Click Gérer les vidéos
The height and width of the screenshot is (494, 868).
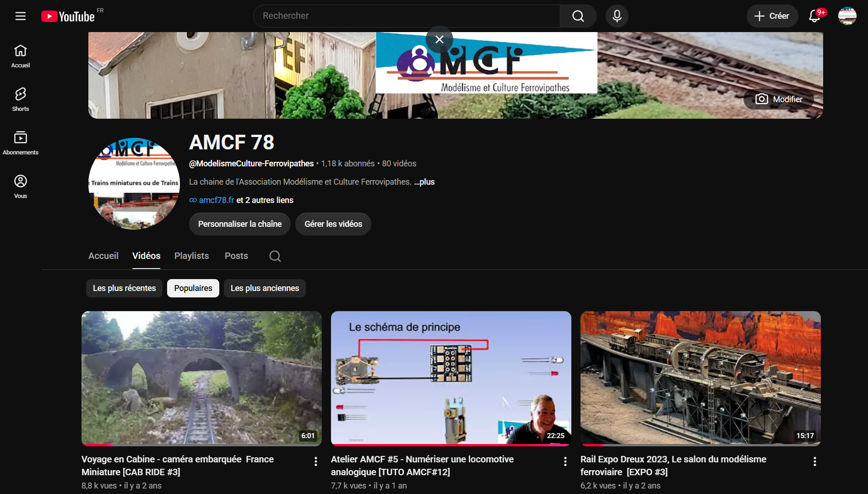click(333, 224)
